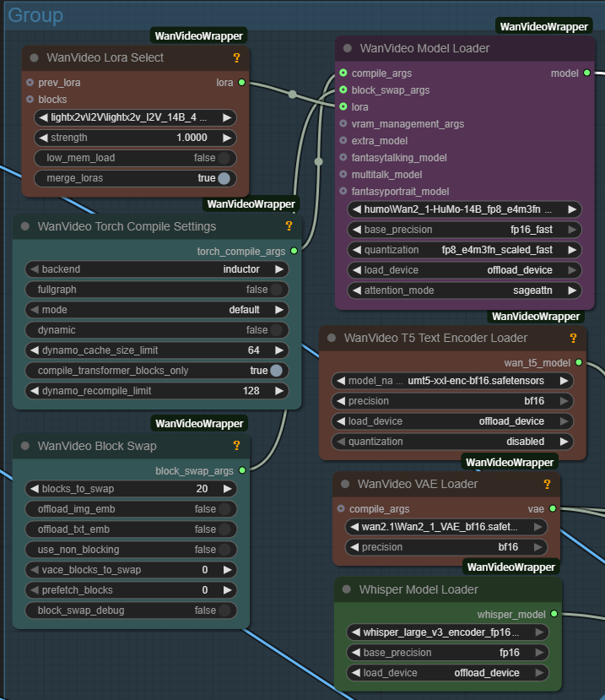Toggle use_non_blocking in Block Swap
Screen dimensions: 605x700
pos(131,550)
